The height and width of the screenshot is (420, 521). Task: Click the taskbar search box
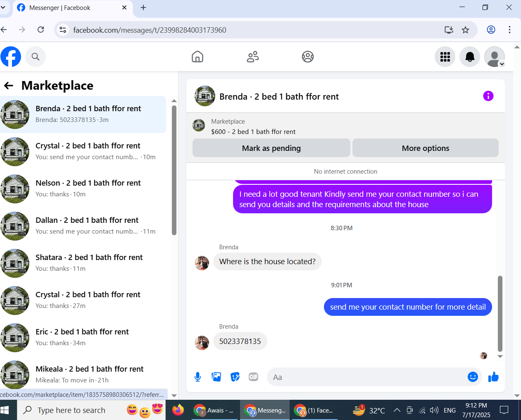coord(91,410)
